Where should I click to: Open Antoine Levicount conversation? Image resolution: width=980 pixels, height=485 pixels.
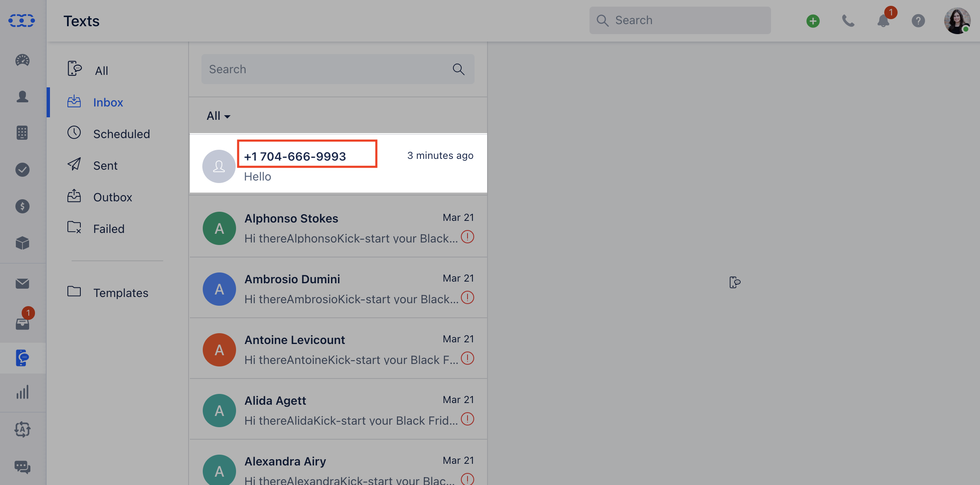[x=338, y=348]
